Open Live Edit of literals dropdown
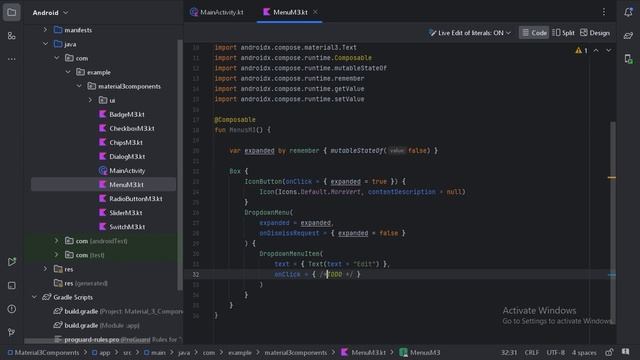 (469, 33)
